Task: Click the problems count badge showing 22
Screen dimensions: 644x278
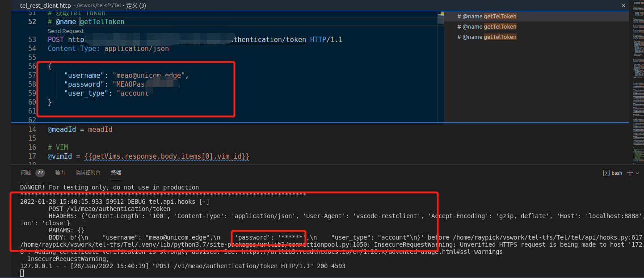Action: point(40,172)
